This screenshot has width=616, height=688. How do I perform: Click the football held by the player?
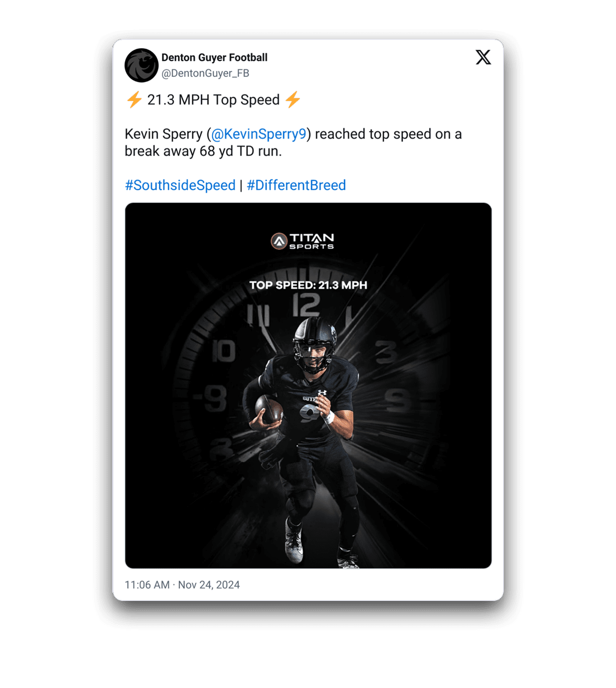(269, 410)
